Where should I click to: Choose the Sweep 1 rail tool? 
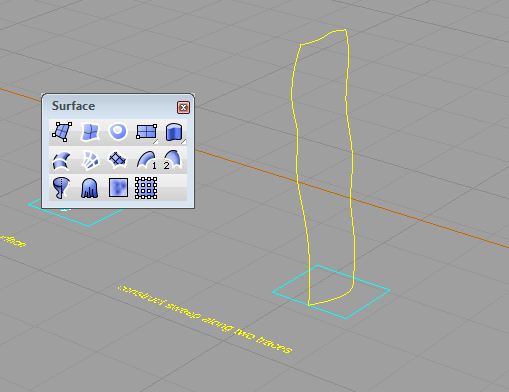146,160
